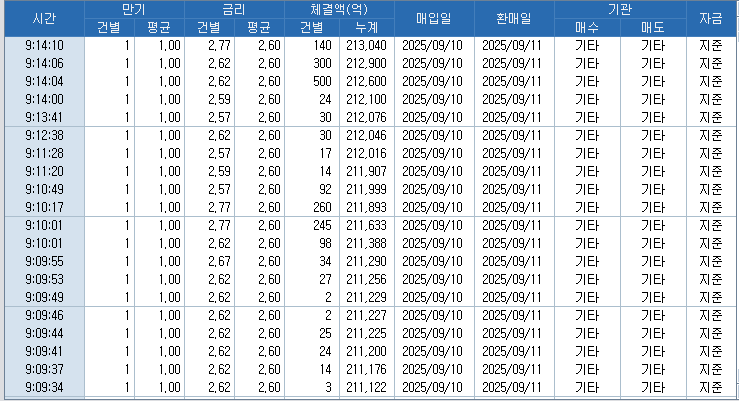Select the 9:11:20 time cell
Screen dimensions: 739x401
click(x=44, y=172)
